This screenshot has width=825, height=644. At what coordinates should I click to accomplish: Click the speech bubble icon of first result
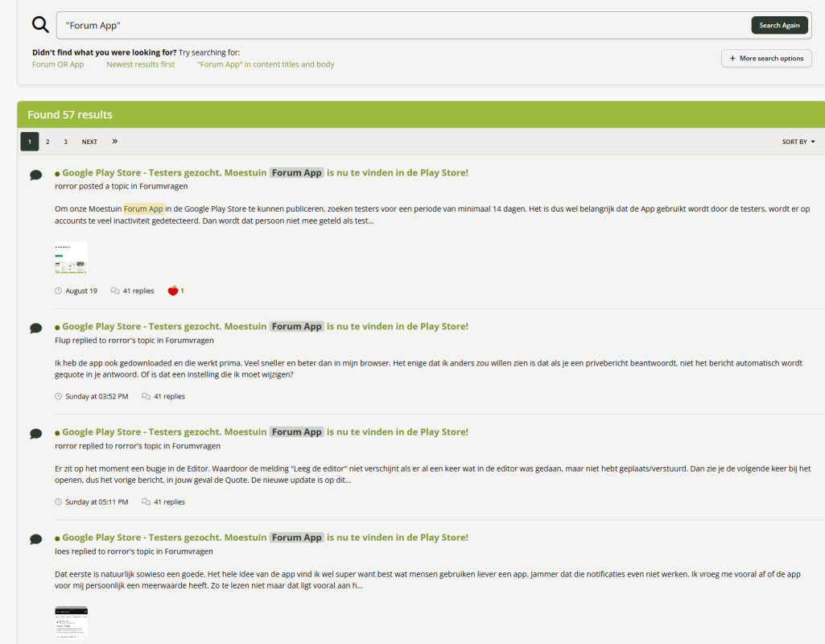click(36, 175)
